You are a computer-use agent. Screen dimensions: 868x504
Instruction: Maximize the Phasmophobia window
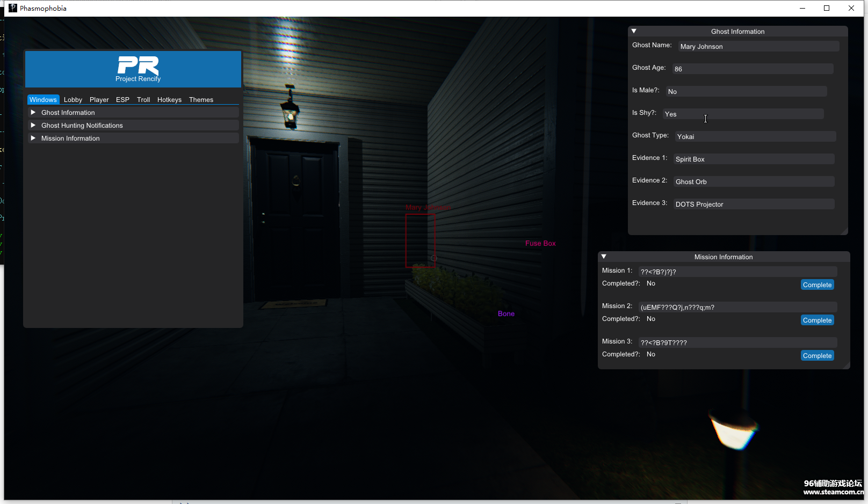point(827,8)
